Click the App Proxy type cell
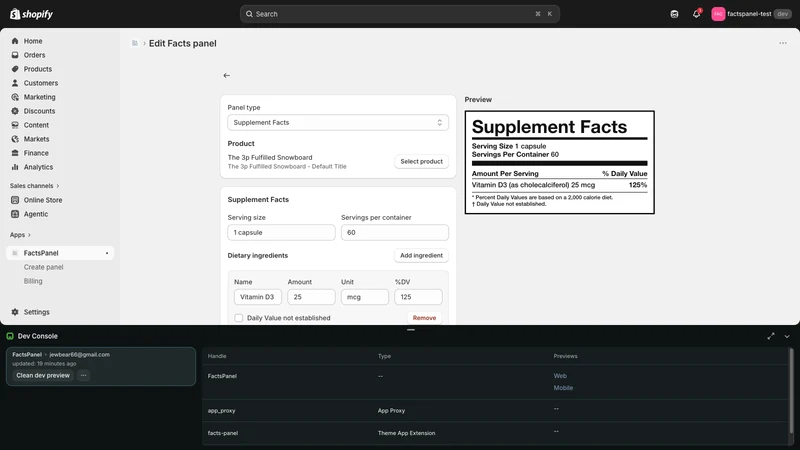Screen dimensions: 800x450 coord(391,411)
